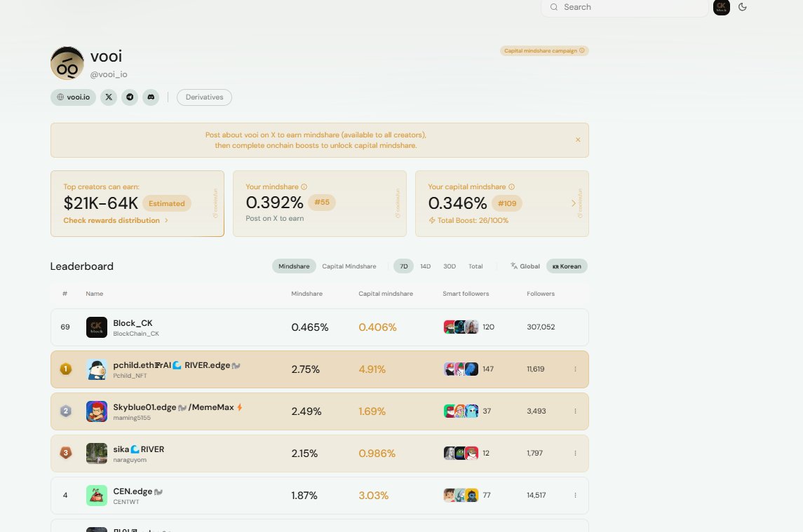Open options menu for CEN.edge row
Image resolution: width=803 pixels, height=532 pixels.
[575, 495]
